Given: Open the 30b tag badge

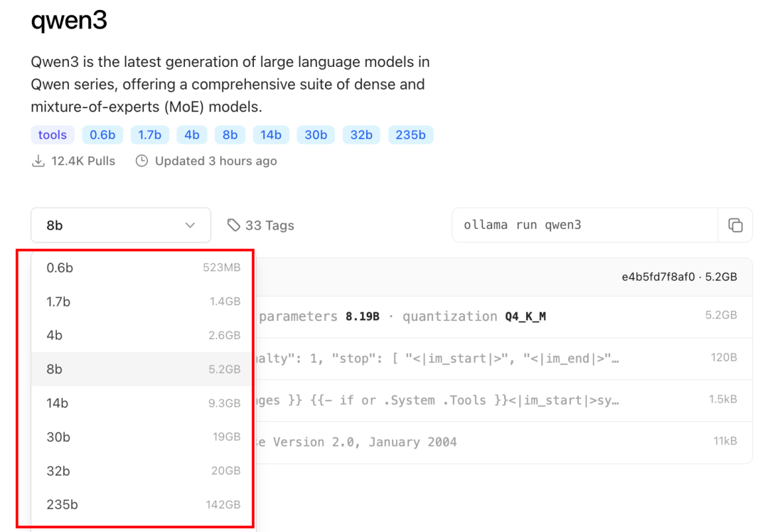Looking at the screenshot, I should (316, 134).
